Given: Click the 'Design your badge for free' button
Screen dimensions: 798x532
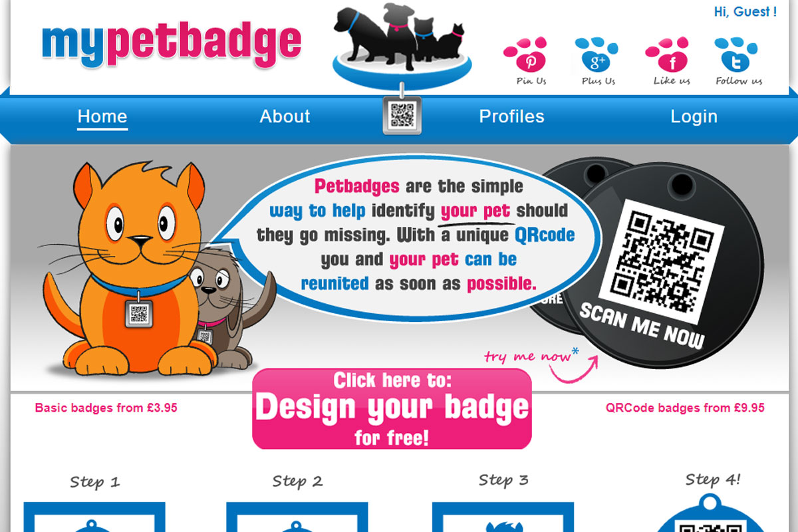Looking at the screenshot, I should (392, 409).
